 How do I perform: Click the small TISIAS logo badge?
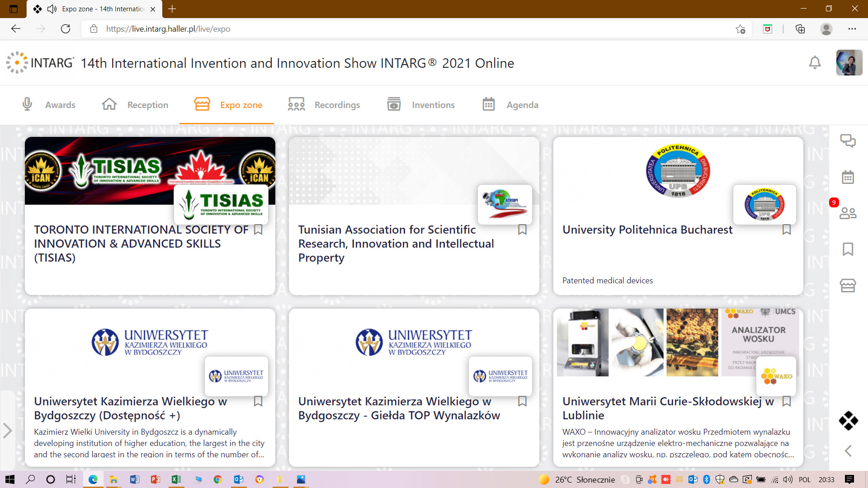pyautogui.click(x=221, y=205)
